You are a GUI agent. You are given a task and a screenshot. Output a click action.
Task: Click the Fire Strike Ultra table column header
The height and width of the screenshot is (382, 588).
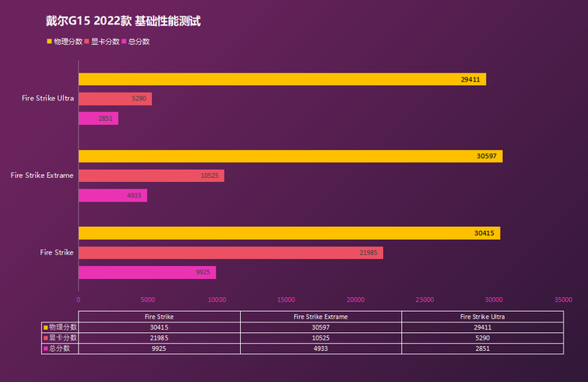[x=483, y=317]
